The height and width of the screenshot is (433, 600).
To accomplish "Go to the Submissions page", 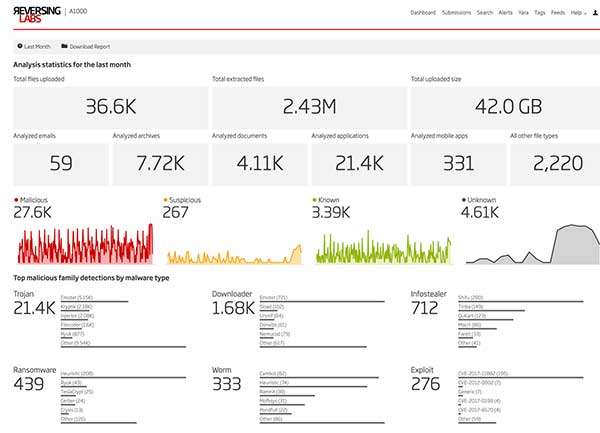I will pos(456,13).
